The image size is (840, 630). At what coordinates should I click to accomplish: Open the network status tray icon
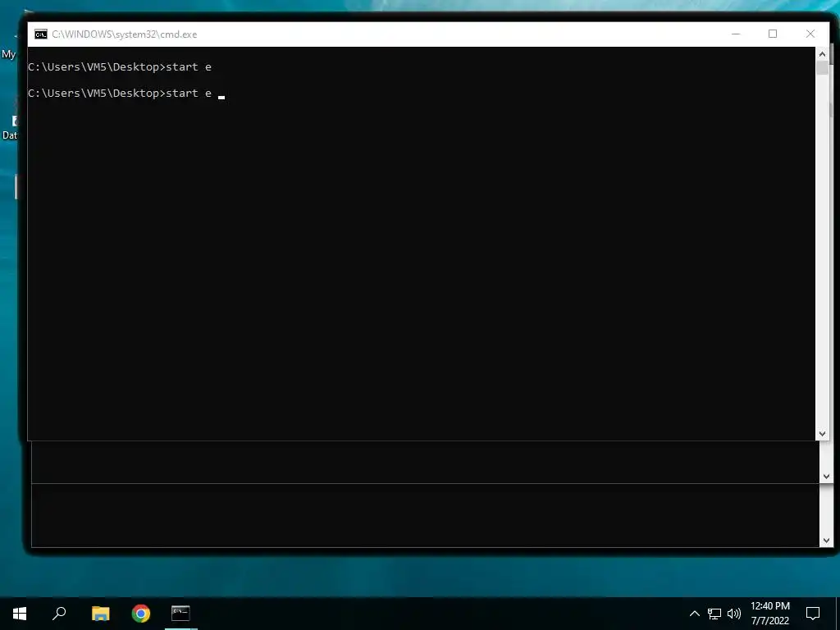714,614
